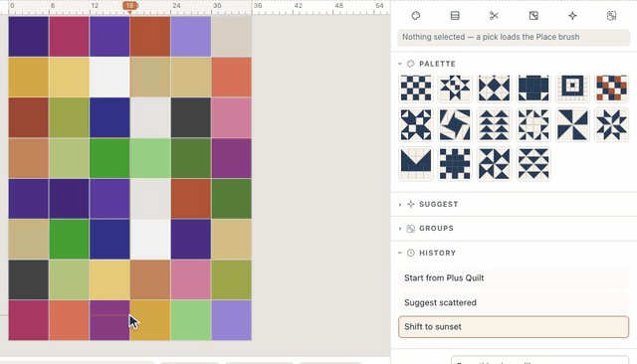The width and height of the screenshot is (637, 364).
Task: Revert to 'Start from Plus Quilt' history step
Action: pos(514,277)
